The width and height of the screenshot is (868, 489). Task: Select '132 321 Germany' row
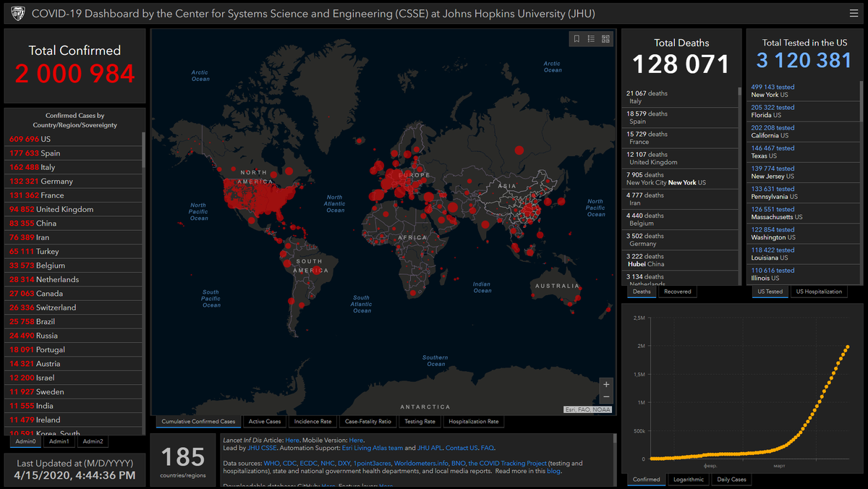pos(75,181)
